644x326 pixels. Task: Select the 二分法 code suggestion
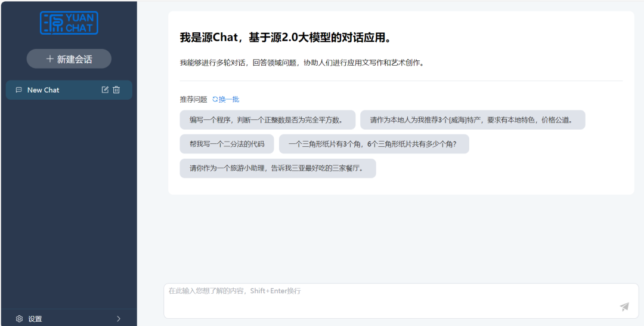[x=227, y=144]
